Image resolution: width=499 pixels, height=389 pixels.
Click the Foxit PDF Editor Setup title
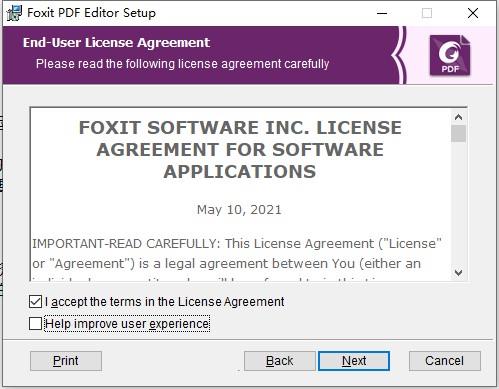tap(91, 13)
